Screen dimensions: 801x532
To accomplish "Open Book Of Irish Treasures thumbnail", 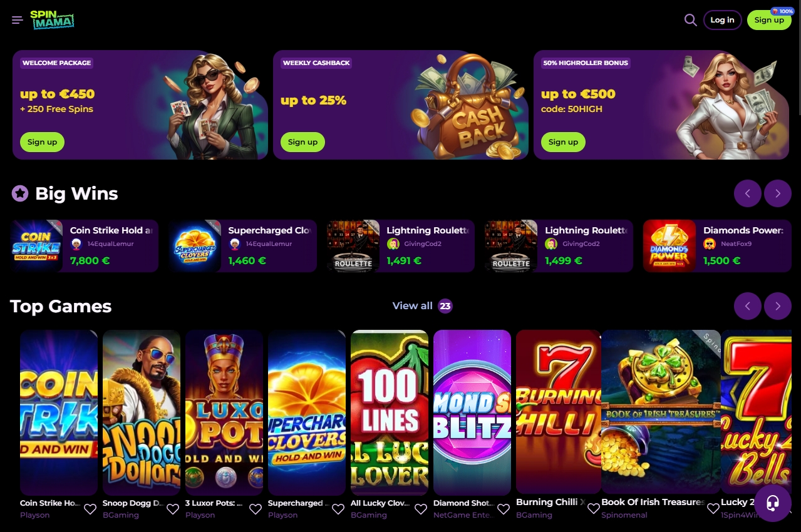I will (661, 412).
